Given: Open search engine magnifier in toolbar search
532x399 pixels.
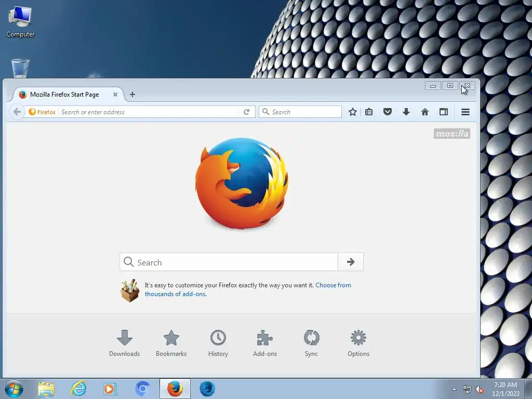Looking at the screenshot, I should pos(266,112).
